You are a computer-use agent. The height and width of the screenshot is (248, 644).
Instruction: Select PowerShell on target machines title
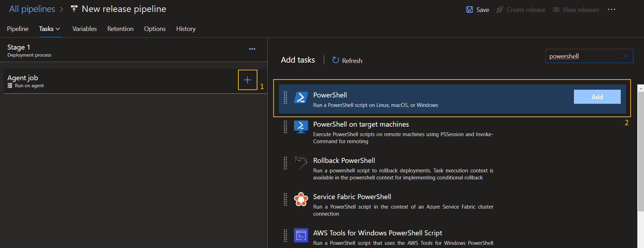[x=361, y=124]
